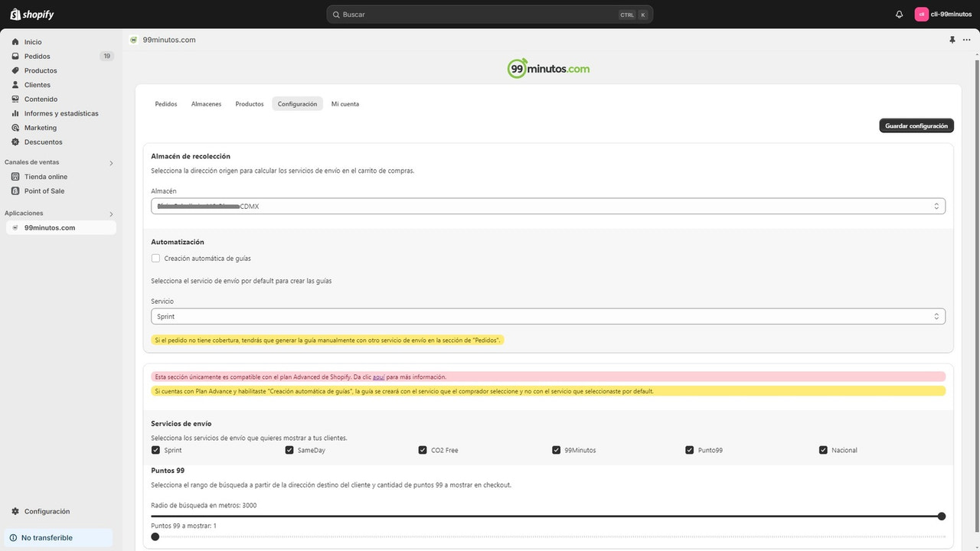Image resolution: width=980 pixels, height=551 pixels.
Task: Uncheck the Sprint shipping service
Action: click(155, 450)
